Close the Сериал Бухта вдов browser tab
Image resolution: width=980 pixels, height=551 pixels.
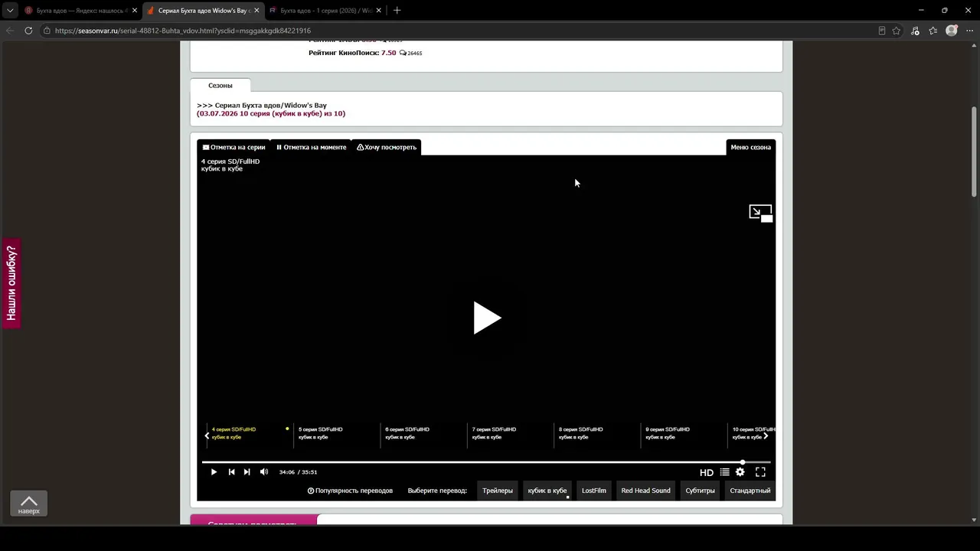[255, 11]
